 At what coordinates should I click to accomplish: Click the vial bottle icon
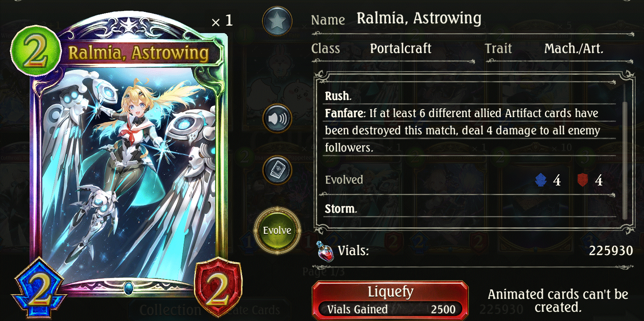point(325,251)
